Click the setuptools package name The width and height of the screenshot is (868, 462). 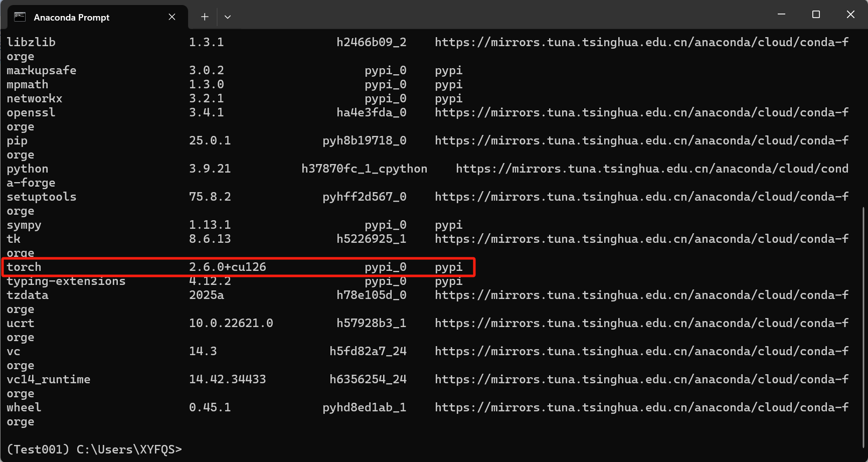point(42,197)
